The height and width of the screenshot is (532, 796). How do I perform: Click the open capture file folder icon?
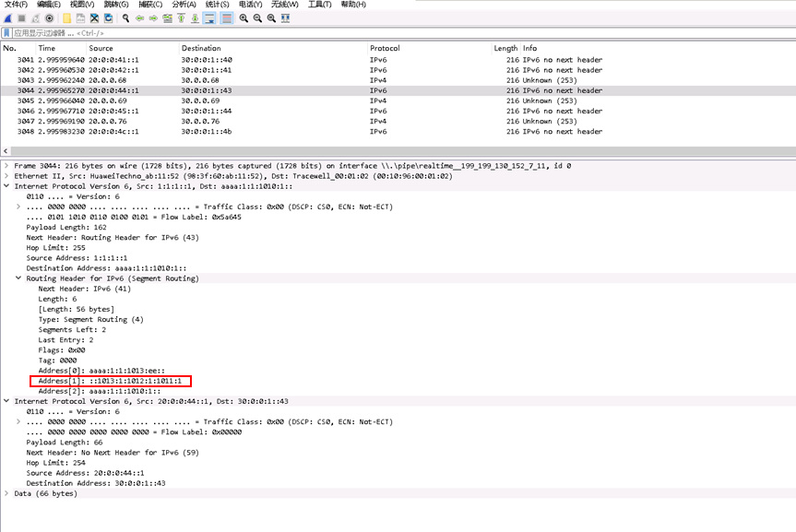67,18
